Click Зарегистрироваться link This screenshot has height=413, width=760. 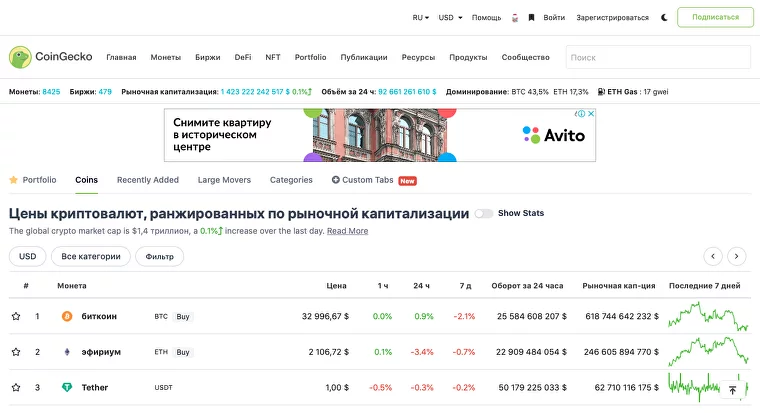coord(612,17)
